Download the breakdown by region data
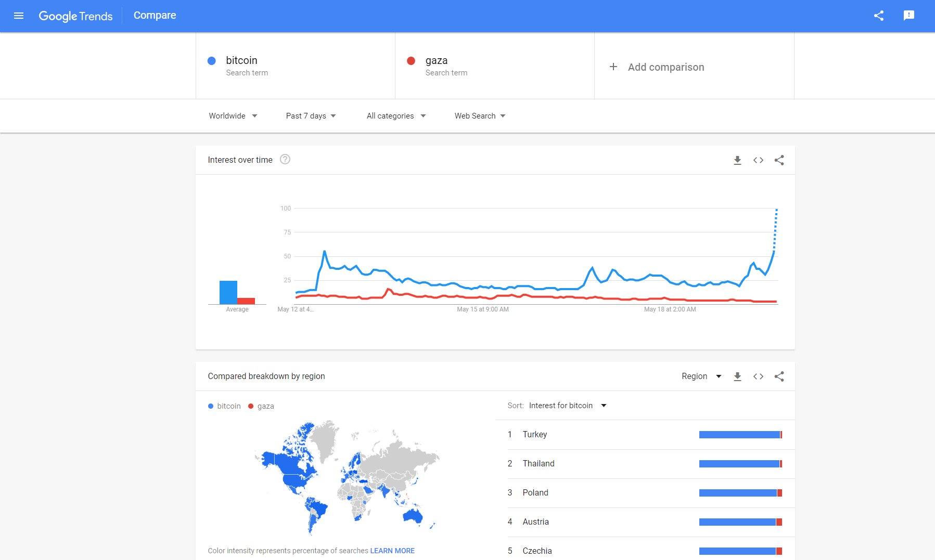 coord(737,376)
